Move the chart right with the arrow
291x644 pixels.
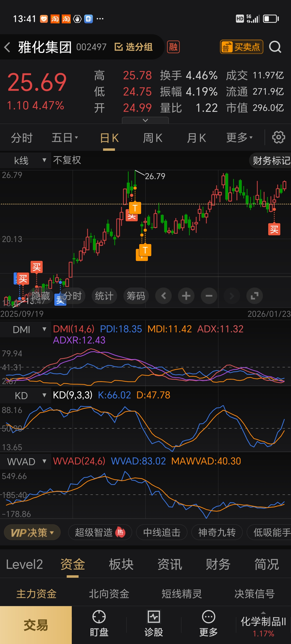[x=232, y=296]
